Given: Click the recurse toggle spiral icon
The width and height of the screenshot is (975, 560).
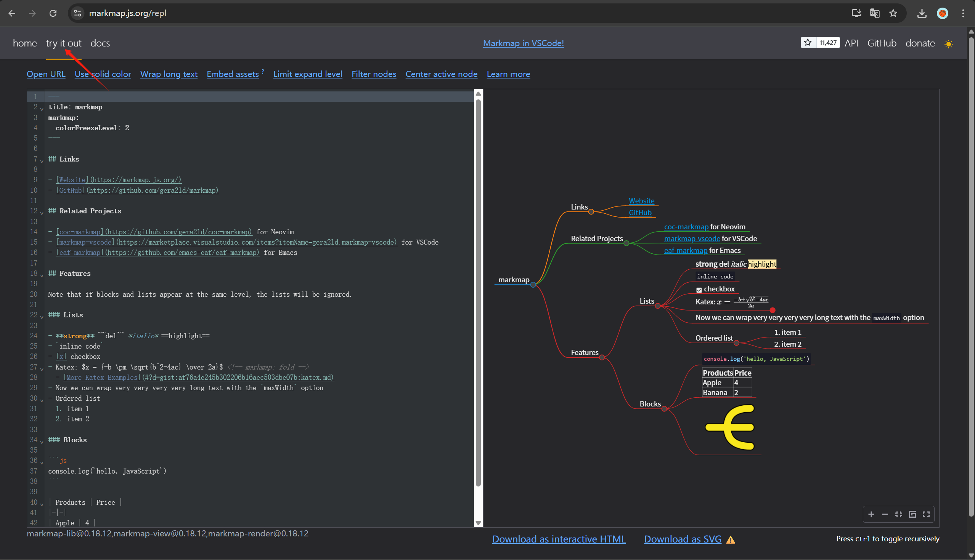Looking at the screenshot, I should point(912,514).
